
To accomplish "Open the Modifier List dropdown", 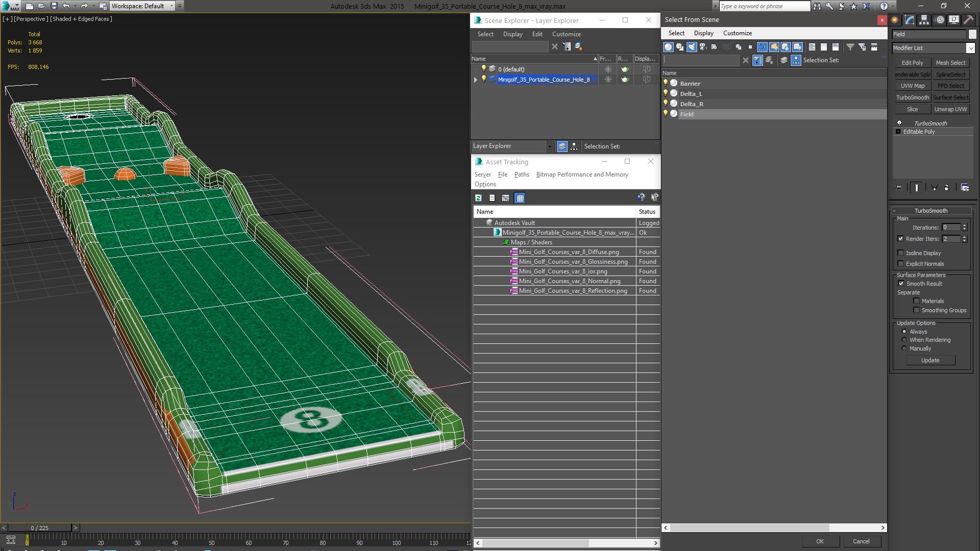I will [x=970, y=48].
